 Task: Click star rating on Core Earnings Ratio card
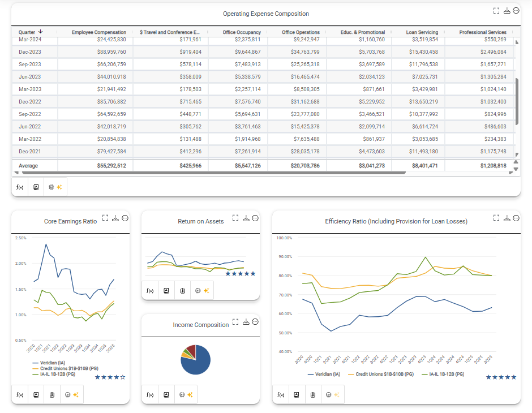110,377
